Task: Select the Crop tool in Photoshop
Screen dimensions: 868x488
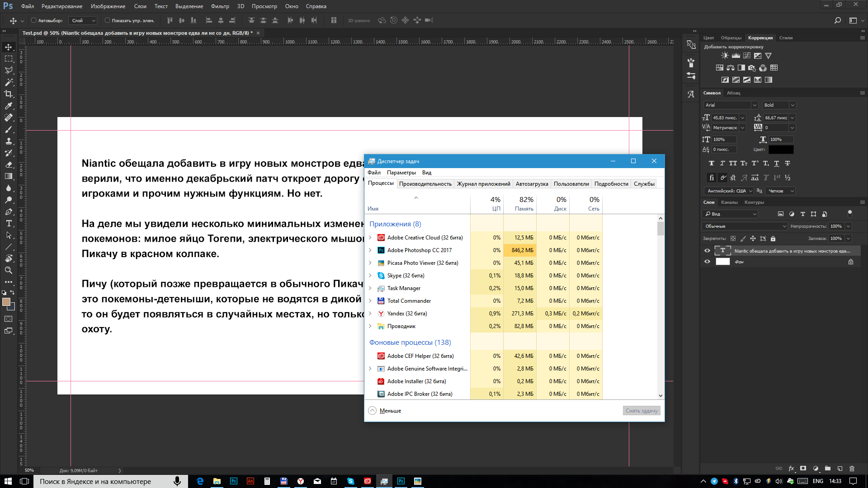Action: [9, 94]
